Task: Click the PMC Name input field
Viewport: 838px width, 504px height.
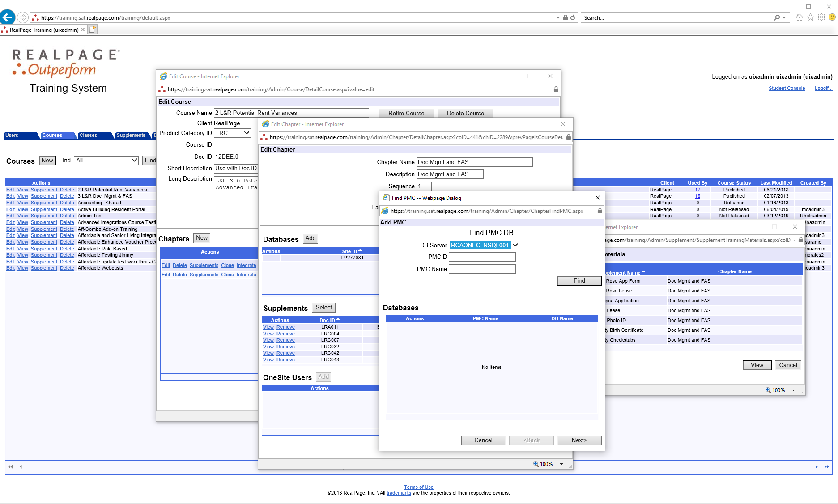Action: tap(482, 269)
